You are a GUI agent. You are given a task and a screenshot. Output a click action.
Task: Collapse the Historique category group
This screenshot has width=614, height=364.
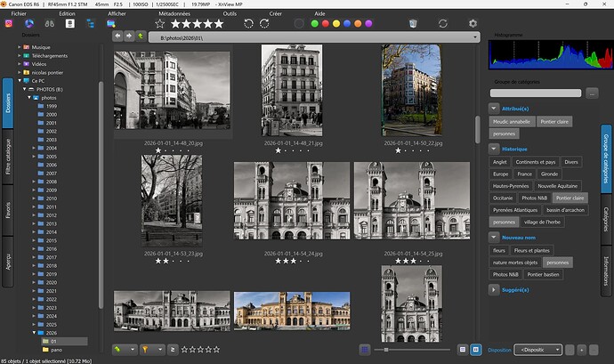pyautogui.click(x=494, y=149)
